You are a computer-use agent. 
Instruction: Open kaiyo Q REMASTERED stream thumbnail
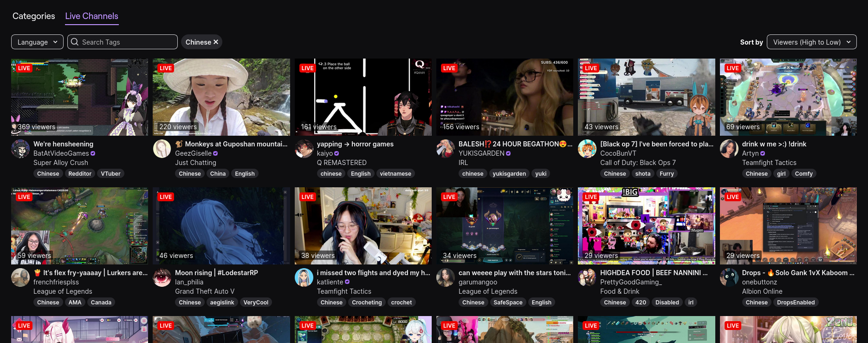point(363,97)
